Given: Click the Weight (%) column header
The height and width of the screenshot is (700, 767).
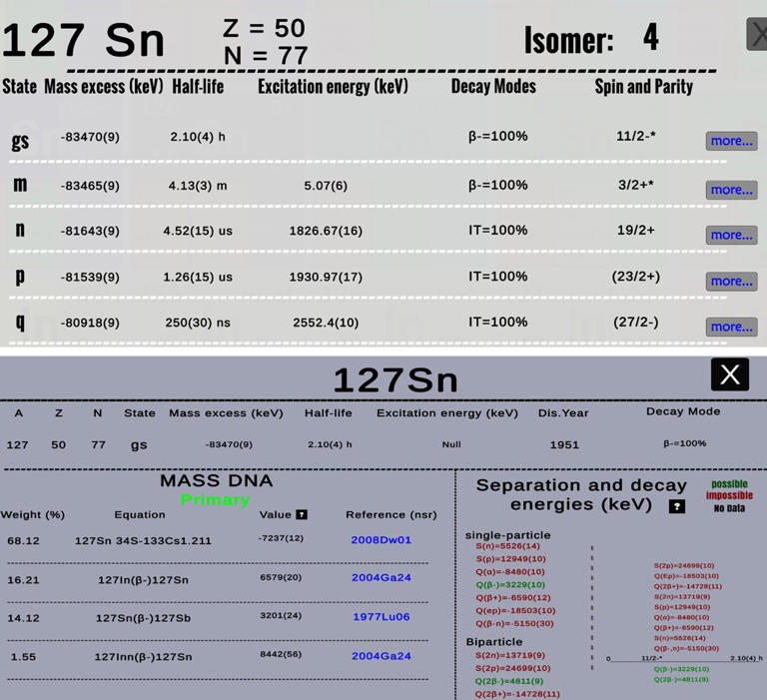Looking at the screenshot, I should click(33, 514).
